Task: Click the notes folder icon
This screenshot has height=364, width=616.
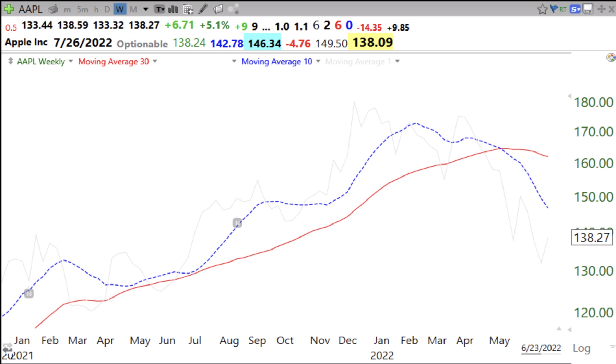Action: pyautogui.click(x=218, y=9)
